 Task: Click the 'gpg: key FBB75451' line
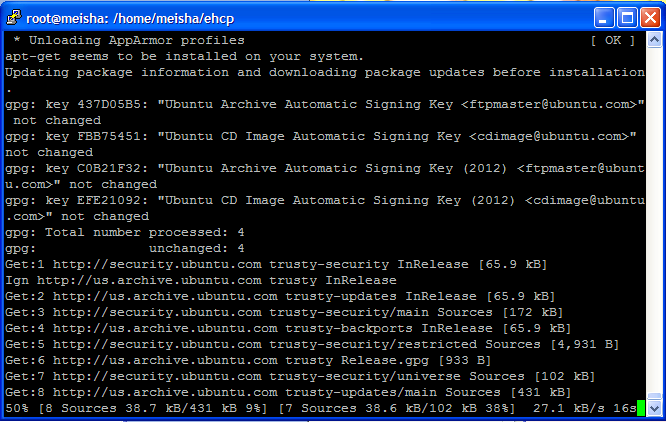pos(321,137)
